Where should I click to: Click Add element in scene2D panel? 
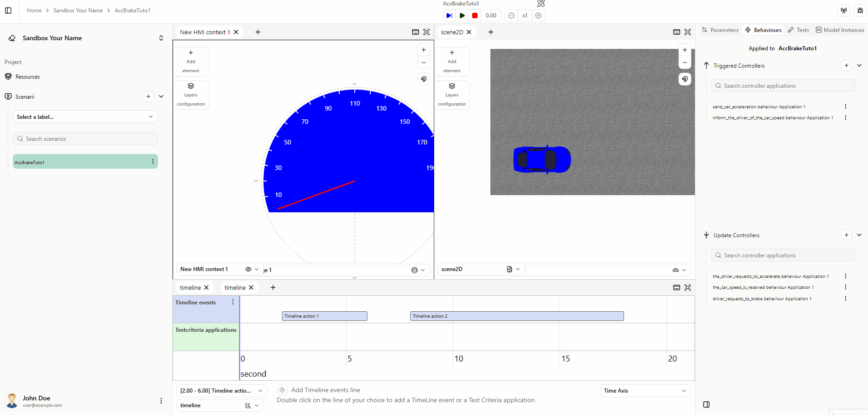pos(452,62)
